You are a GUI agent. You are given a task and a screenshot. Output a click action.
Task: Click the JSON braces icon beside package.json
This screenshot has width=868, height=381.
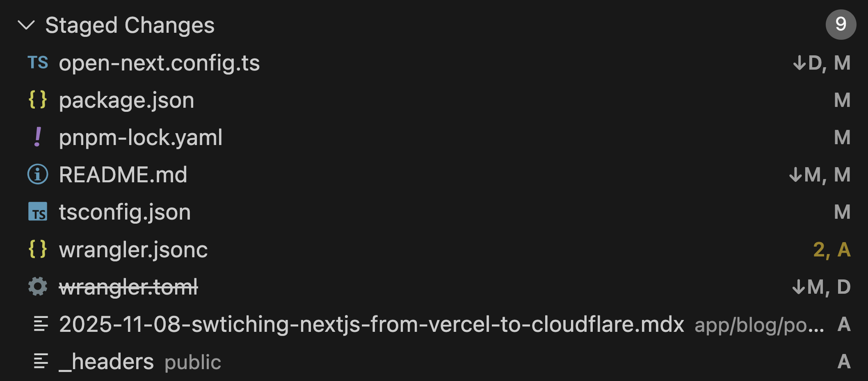tap(38, 100)
